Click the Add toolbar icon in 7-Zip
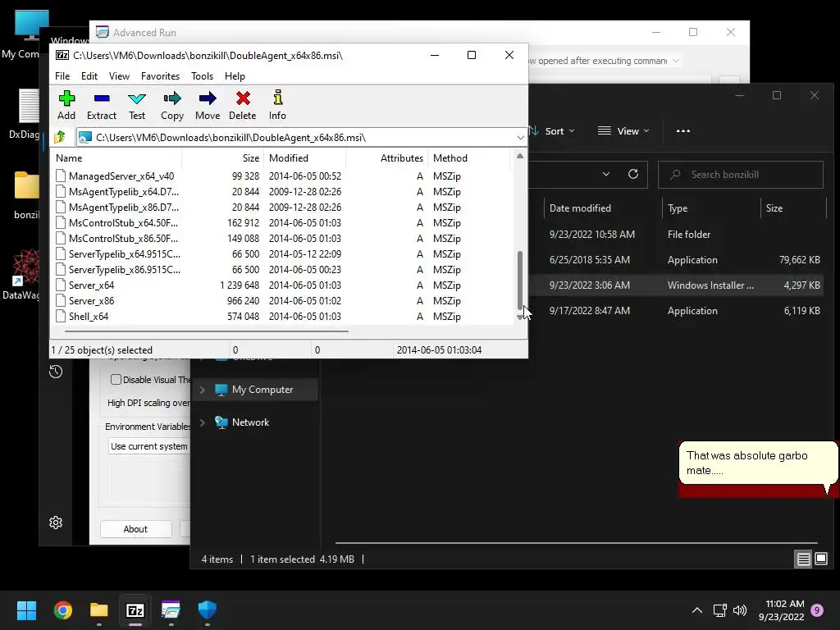This screenshot has height=630, width=840. pyautogui.click(x=66, y=105)
